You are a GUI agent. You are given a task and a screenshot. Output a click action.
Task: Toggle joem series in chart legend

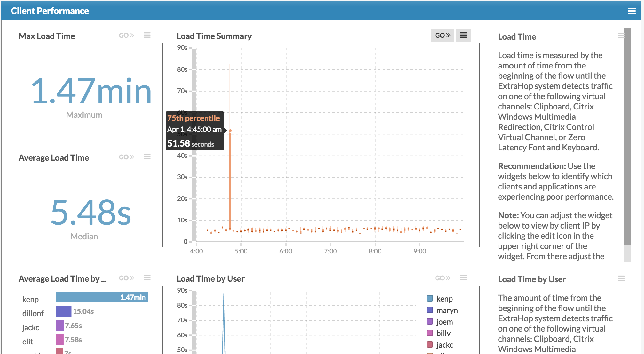444,322
